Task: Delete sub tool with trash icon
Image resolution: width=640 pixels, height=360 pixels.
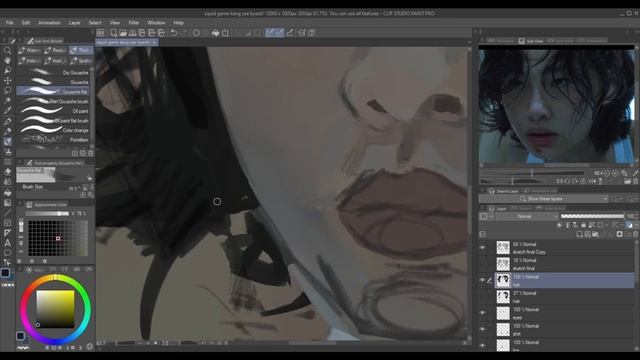Action: [91, 153]
